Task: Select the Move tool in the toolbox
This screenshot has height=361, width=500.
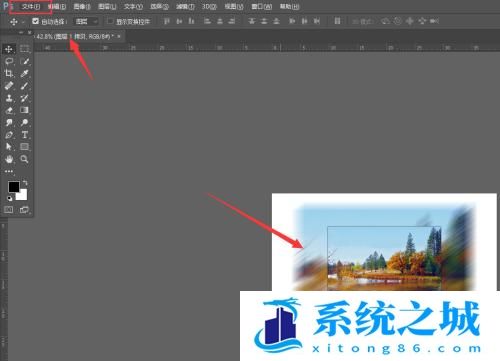Action: click(x=9, y=49)
